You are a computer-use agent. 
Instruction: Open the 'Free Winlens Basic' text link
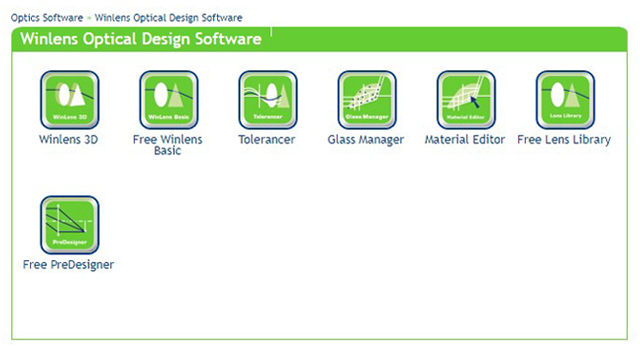[168, 145]
